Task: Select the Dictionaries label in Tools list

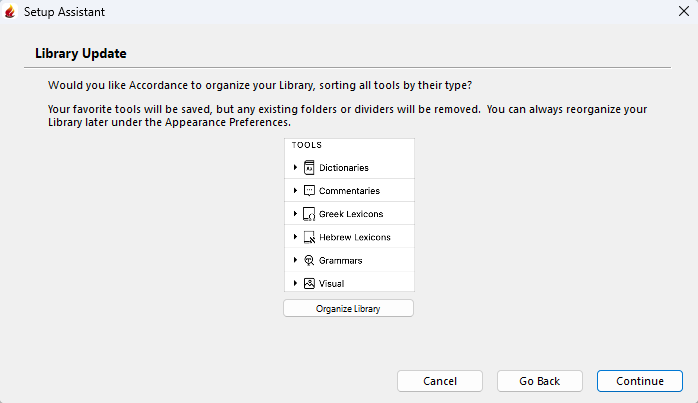Action: coord(344,168)
